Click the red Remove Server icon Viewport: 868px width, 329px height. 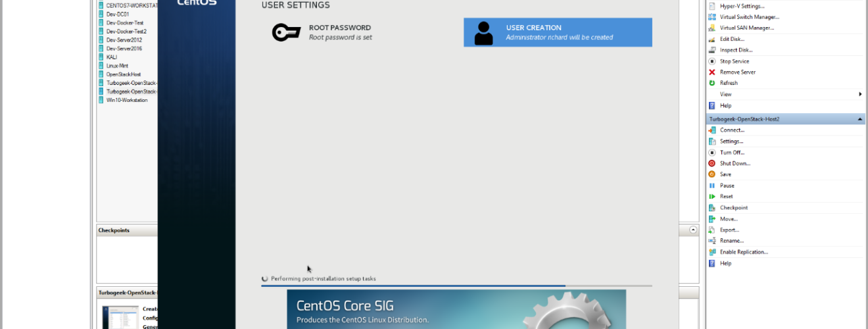click(711, 72)
